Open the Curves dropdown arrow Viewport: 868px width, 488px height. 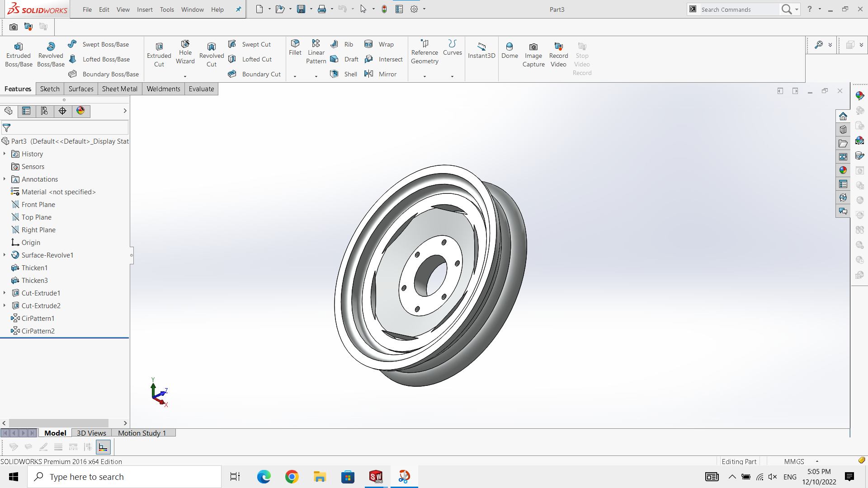coord(452,76)
